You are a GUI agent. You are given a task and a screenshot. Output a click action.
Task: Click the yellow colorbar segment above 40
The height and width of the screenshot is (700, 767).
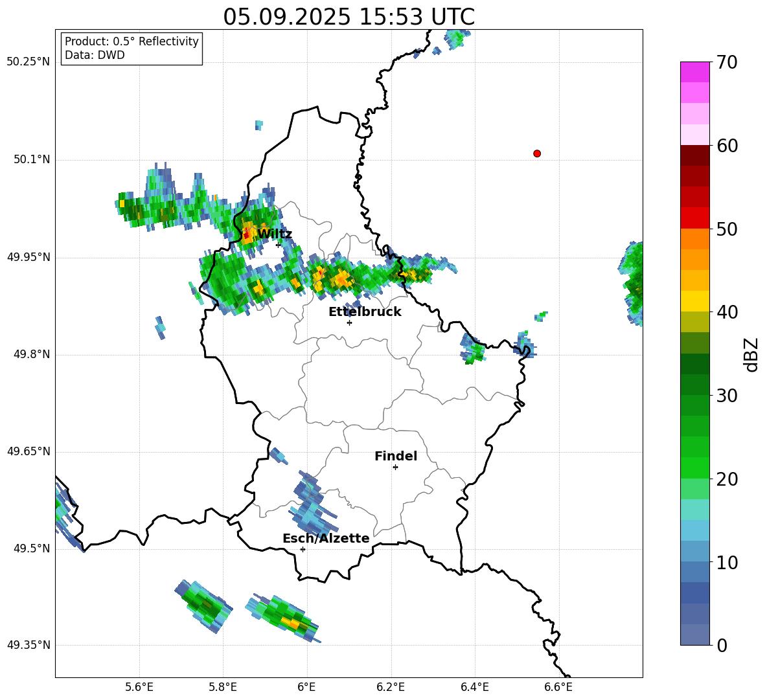(x=694, y=301)
